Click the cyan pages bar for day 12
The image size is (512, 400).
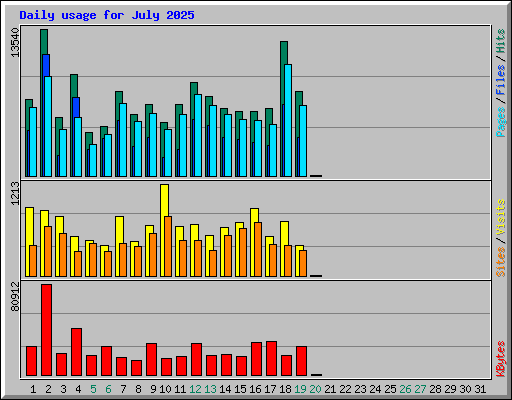click(198, 135)
